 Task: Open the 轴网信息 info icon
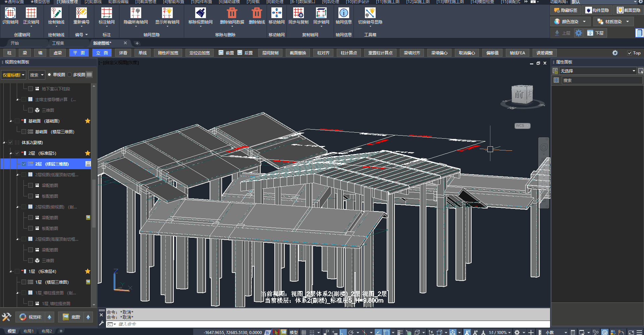point(343,13)
